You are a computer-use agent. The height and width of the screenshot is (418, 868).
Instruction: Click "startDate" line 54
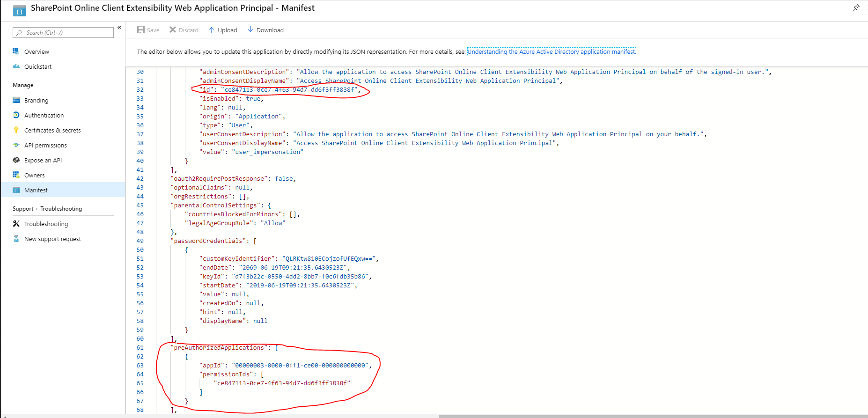pos(278,285)
